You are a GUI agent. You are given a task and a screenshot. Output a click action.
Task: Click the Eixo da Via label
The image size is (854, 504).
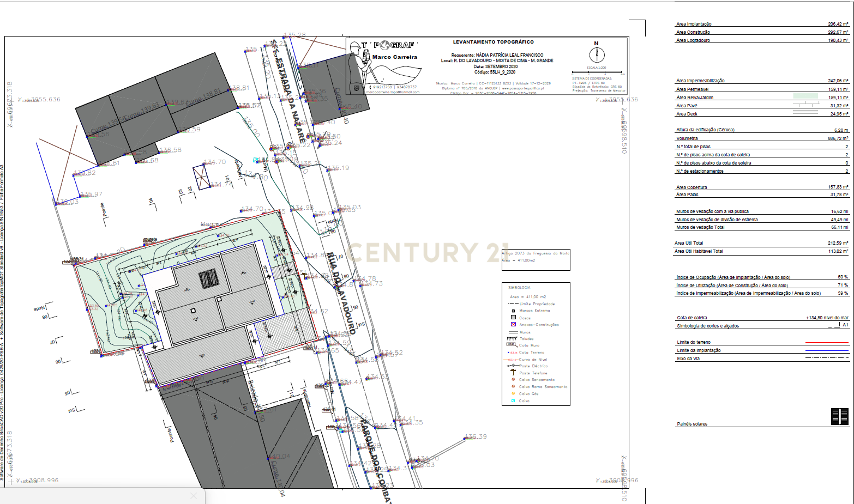(688, 359)
